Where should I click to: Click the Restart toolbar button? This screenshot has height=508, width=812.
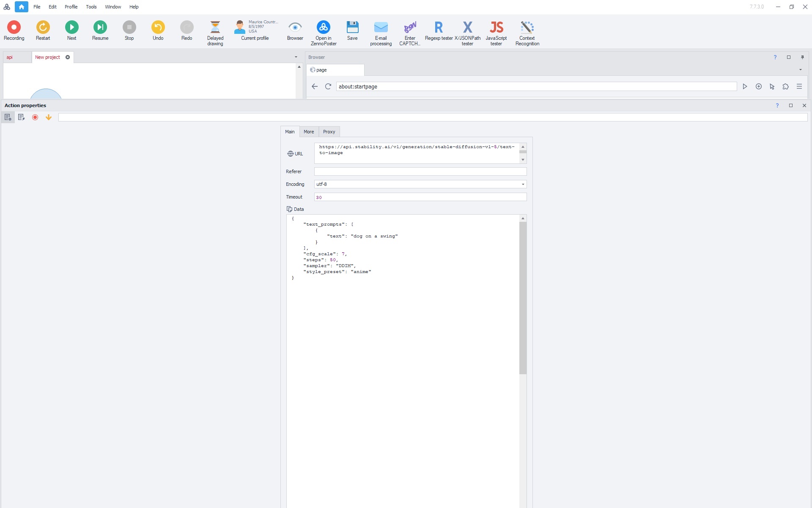point(43,30)
